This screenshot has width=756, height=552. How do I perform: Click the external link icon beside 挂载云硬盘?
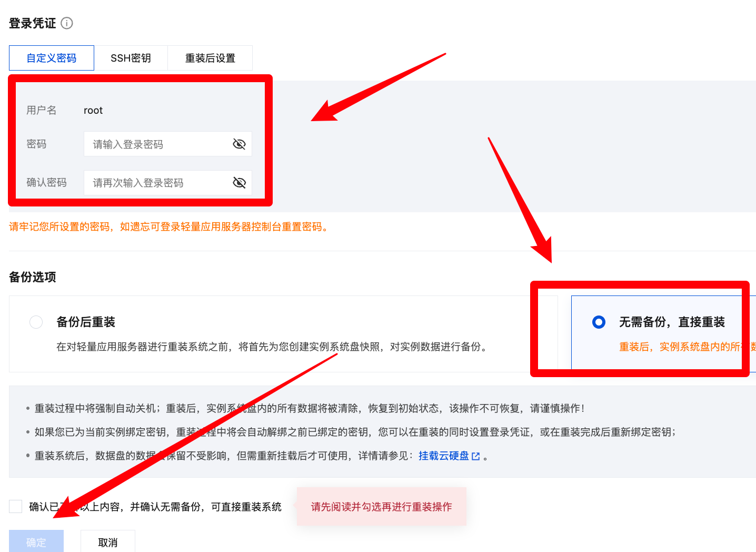pos(475,456)
